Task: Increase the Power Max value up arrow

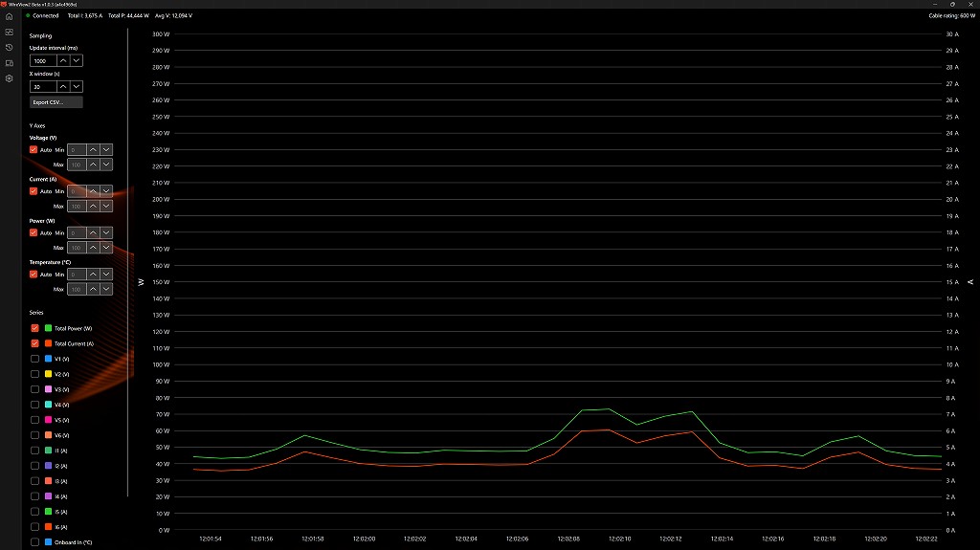Action: point(93,248)
